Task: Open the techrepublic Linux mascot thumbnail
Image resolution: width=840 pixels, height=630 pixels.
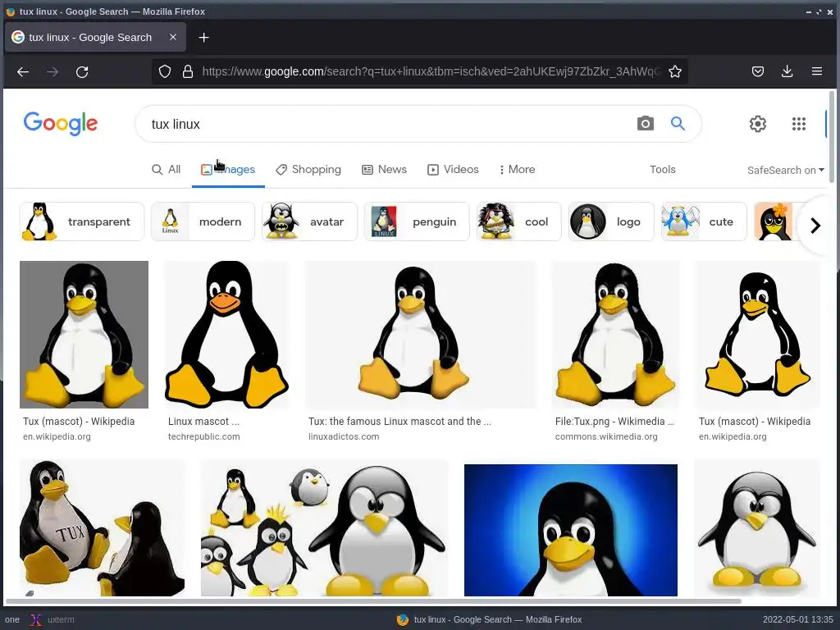Action: [227, 335]
